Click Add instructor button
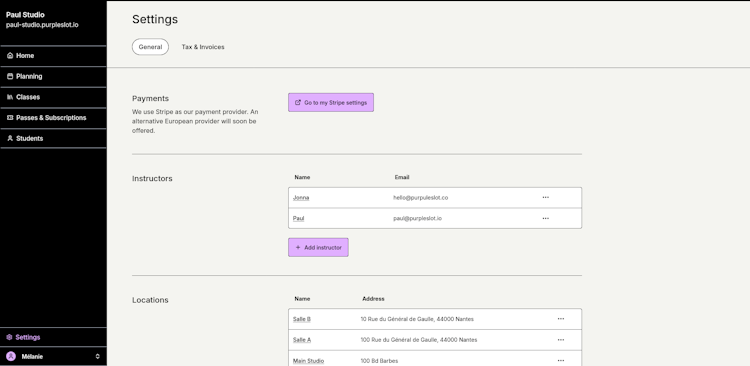The height and width of the screenshot is (366, 750). (318, 247)
